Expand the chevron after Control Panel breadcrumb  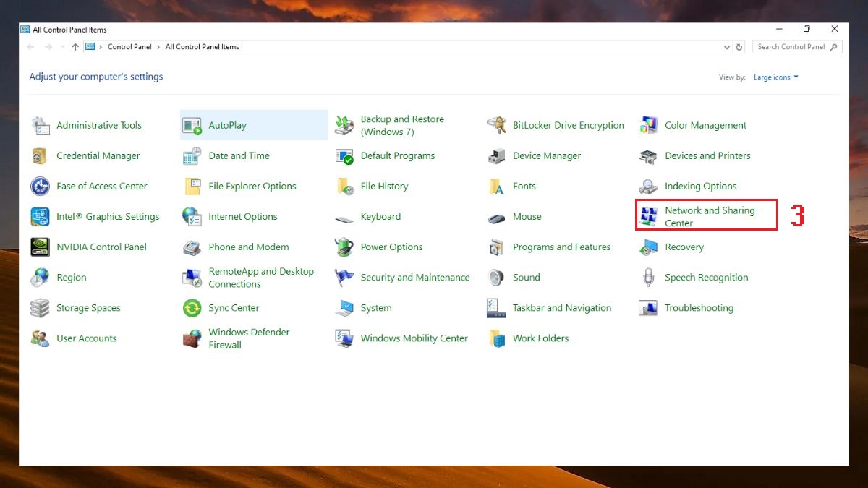coord(158,47)
